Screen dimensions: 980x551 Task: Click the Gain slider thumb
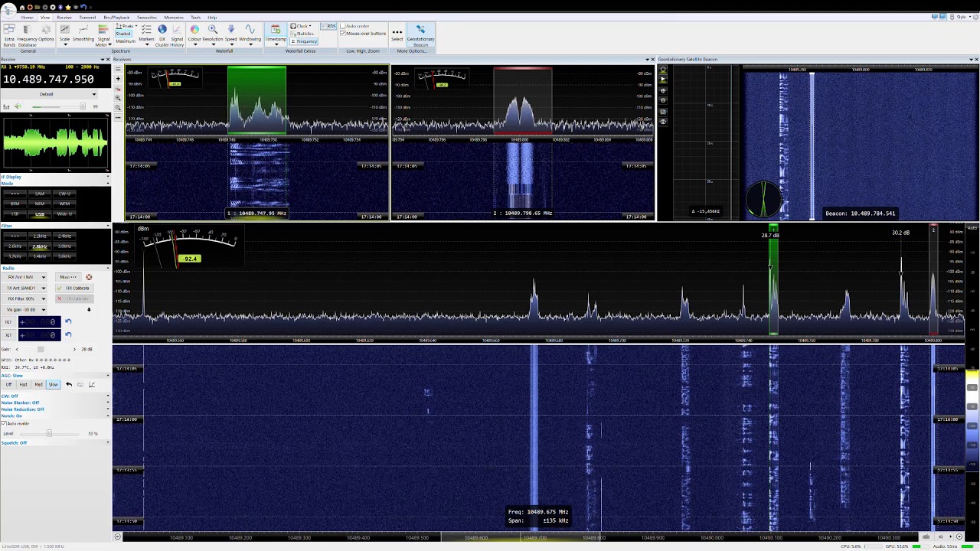(x=40, y=349)
